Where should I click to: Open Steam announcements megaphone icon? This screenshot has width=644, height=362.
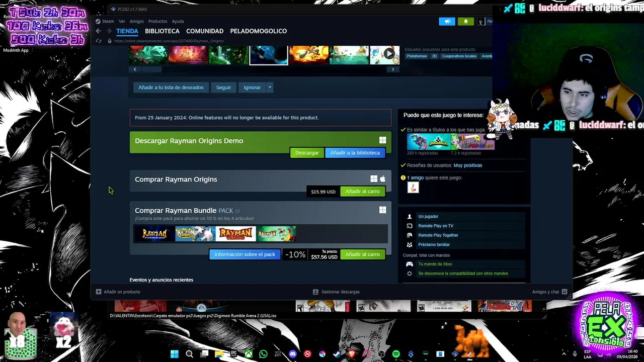coord(447,21)
